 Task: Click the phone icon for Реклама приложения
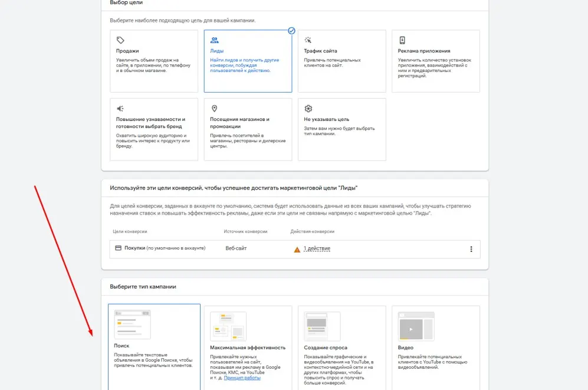click(x=402, y=40)
